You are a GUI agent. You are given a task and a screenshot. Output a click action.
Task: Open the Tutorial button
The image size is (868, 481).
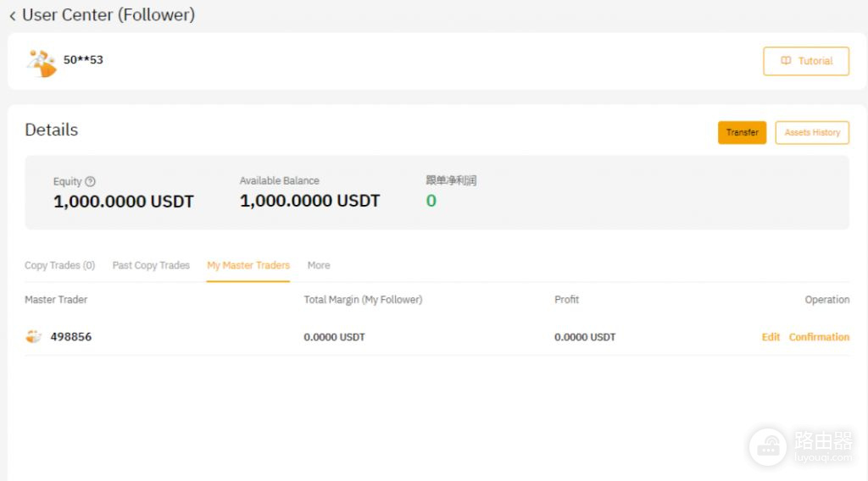point(806,61)
